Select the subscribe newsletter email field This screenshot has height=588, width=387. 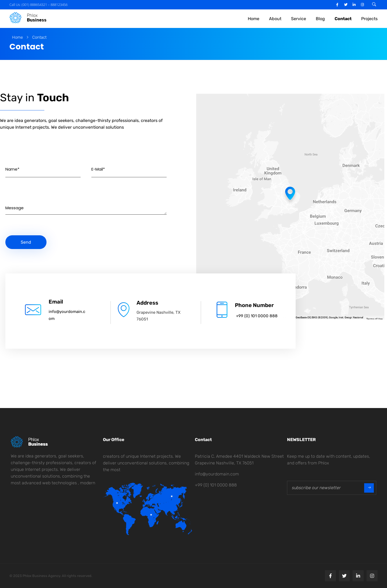pyautogui.click(x=325, y=488)
